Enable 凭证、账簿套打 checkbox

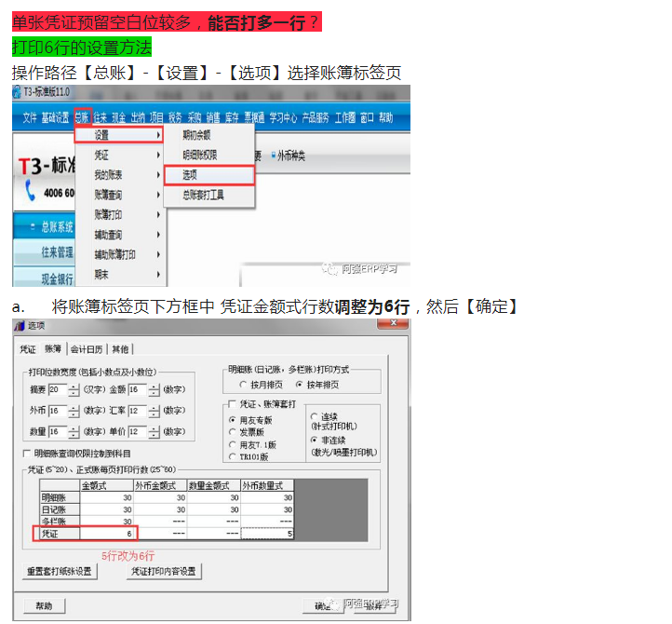tap(230, 405)
